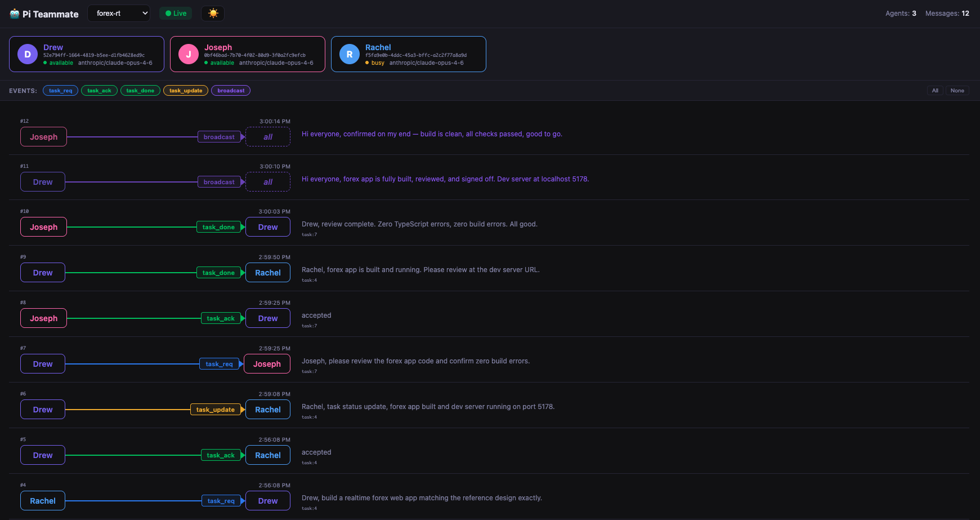Click the task_update badge on message #6
Screen dimensions: 980x520
pyautogui.click(x=216, y=409)
